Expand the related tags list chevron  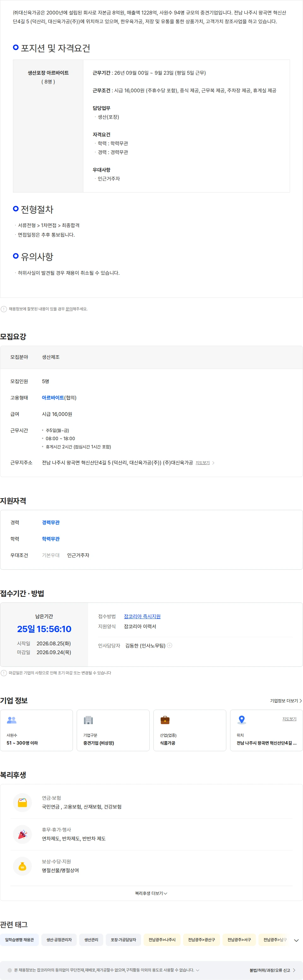tap(296, 940)
